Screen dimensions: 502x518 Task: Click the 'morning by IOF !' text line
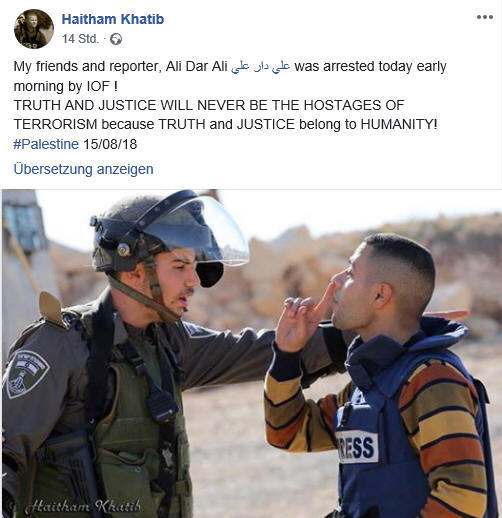[65, 86]
